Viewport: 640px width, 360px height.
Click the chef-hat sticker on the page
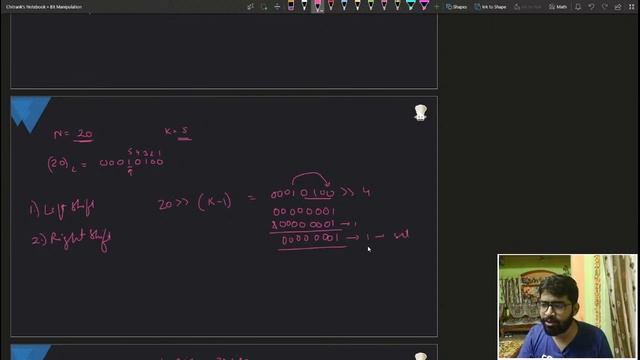tap(420, 112)
